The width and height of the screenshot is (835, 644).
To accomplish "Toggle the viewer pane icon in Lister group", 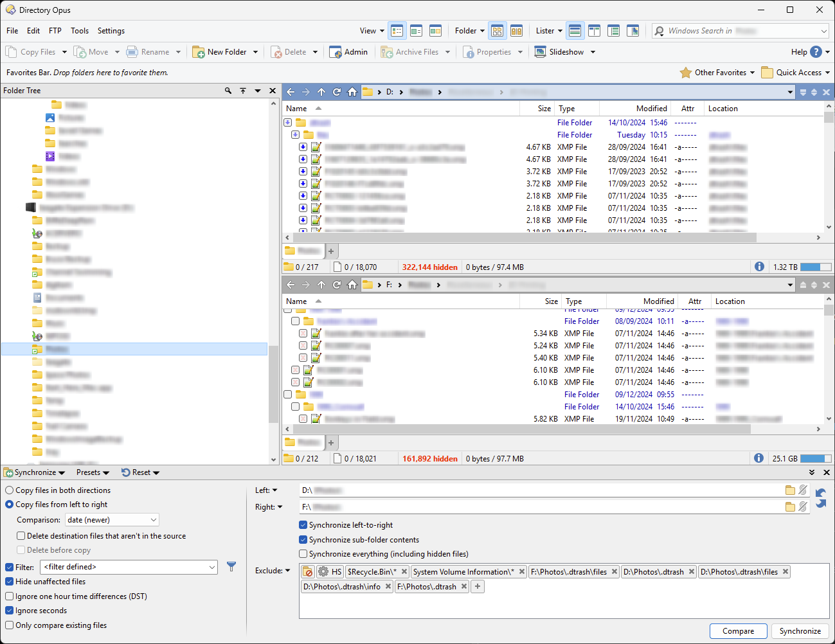I will coord(633,31).
